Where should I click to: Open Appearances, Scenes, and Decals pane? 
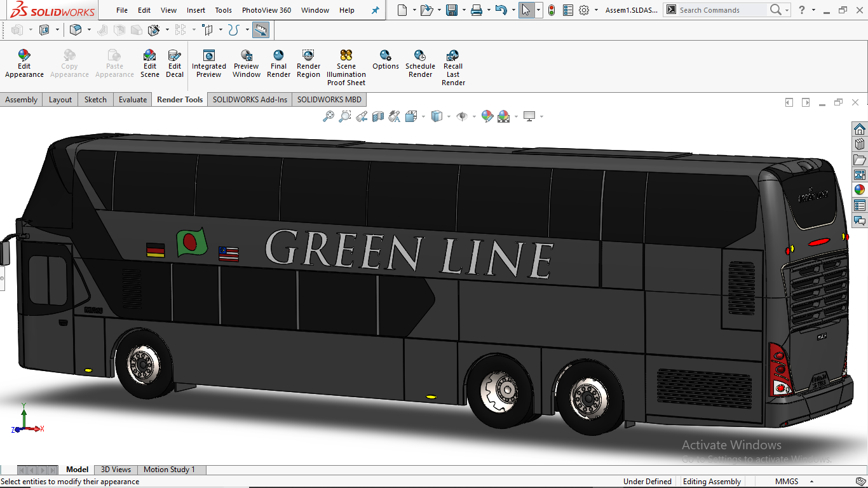pyautogui.click(x=860, y=190)
